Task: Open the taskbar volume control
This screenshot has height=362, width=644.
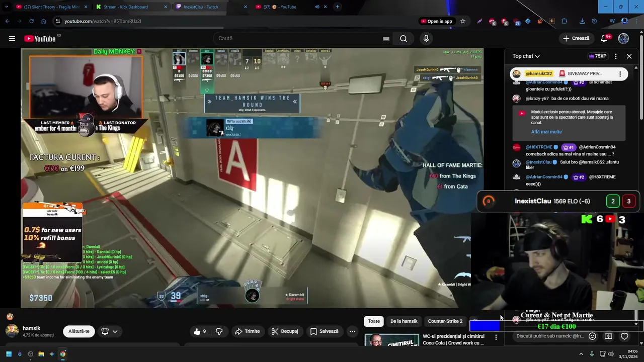Action: [611, 354]
